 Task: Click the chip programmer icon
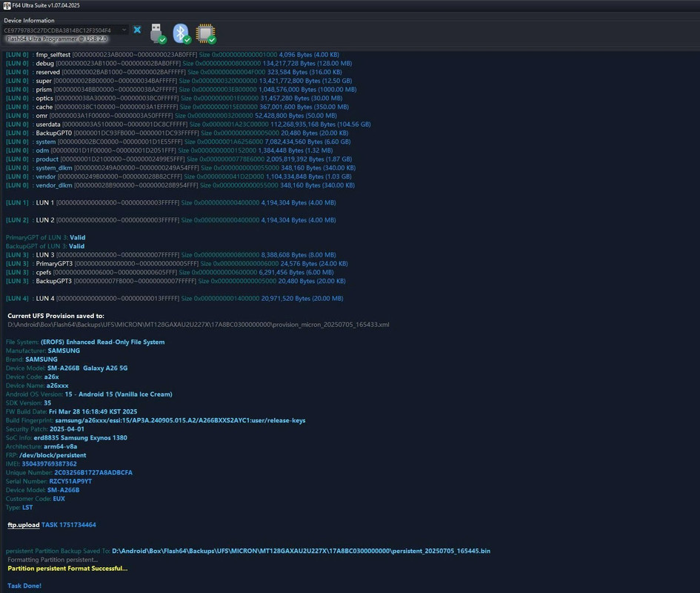point(206,33)
